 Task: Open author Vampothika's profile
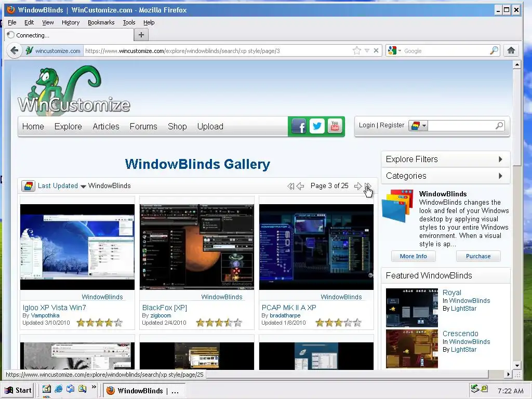click(45, 315)
